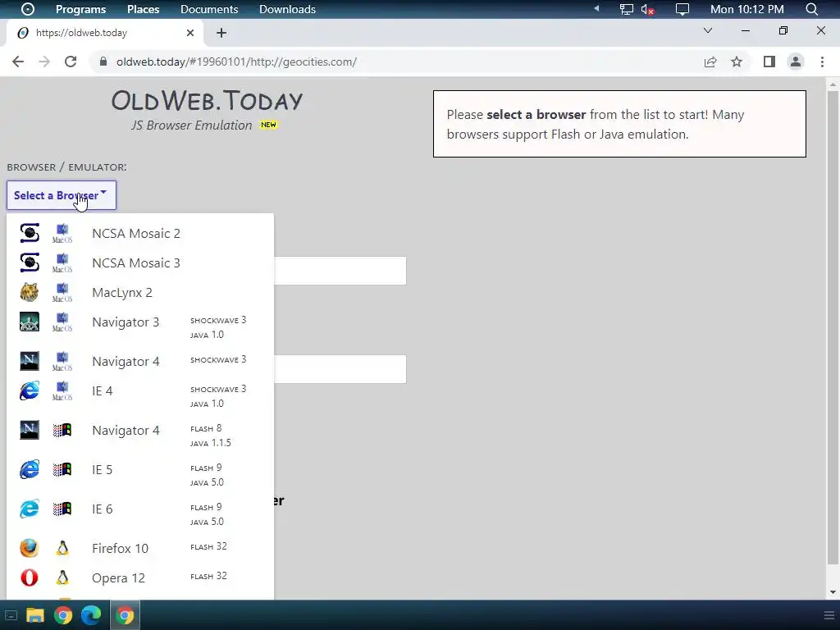Click the IE 6 label text
The width and height of the screenshot is (840, 630).
[x=103, y=509]
